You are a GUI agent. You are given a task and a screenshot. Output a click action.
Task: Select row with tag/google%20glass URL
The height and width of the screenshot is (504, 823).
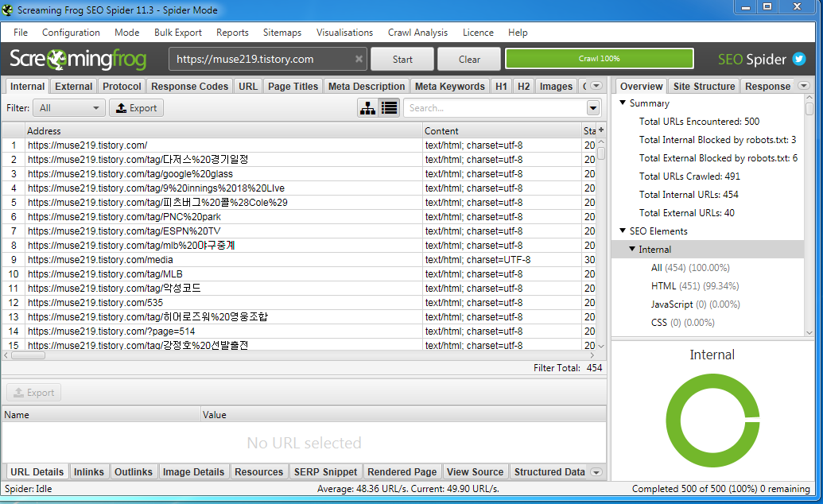tap(299, 174)
